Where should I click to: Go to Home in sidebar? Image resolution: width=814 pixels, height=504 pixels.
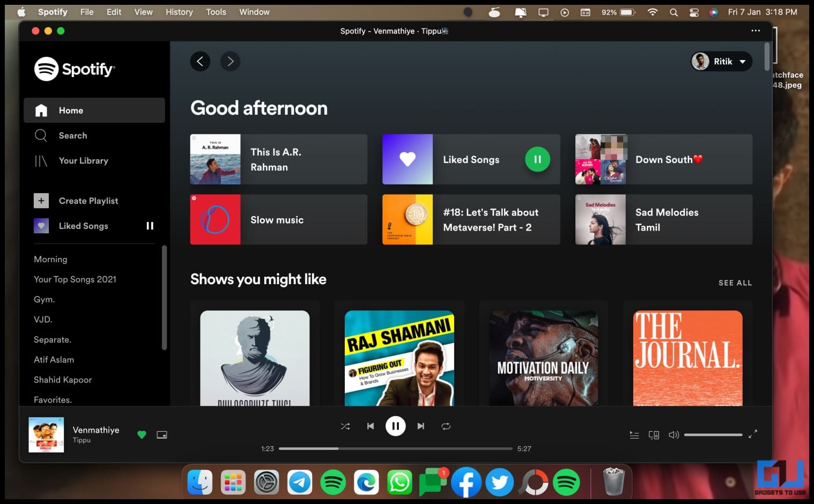click(x=94, y=110)
